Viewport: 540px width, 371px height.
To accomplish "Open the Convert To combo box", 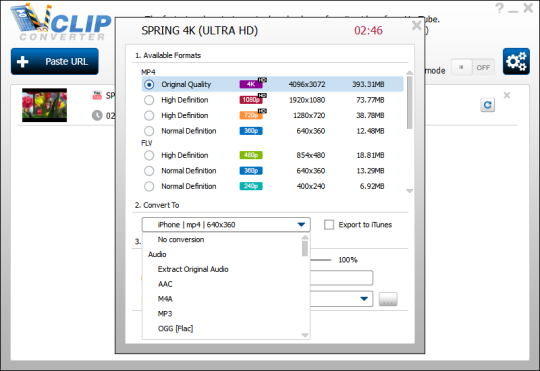I will [x=226, y=225].
